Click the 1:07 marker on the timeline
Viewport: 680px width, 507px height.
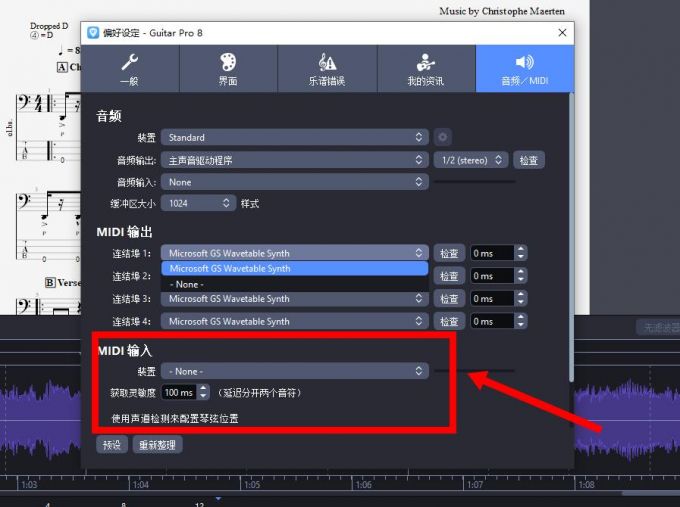[x=474, y=484]
